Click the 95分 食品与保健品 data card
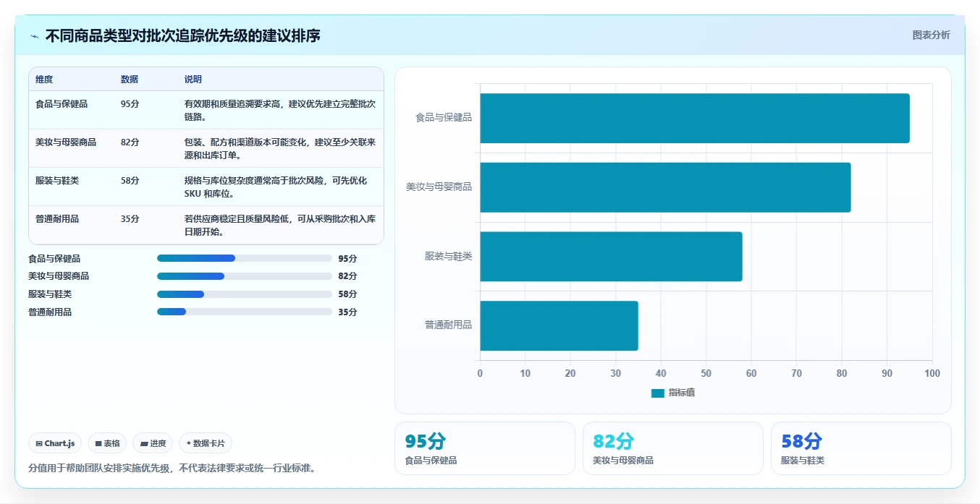980x504 pixels. pos(485,448)
